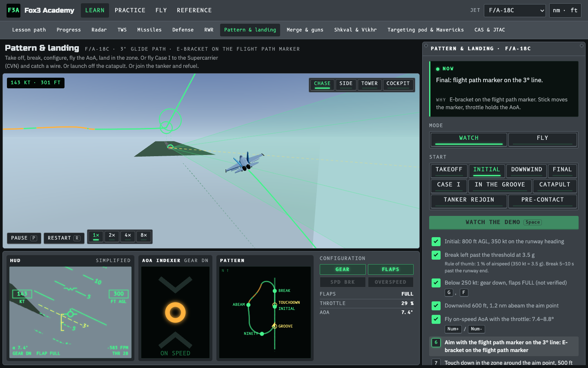This screenshot has height=368, width=588.
Task: Open the LEARN tab
Action: coord(95,11)
